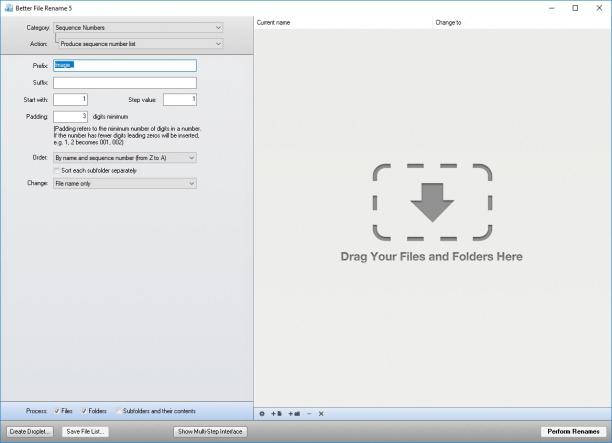The height and width of the screenshot is (443, 612).
Task: Toggle the Folders checkbox
Action: pyautogui.click(x=84, y=411)
